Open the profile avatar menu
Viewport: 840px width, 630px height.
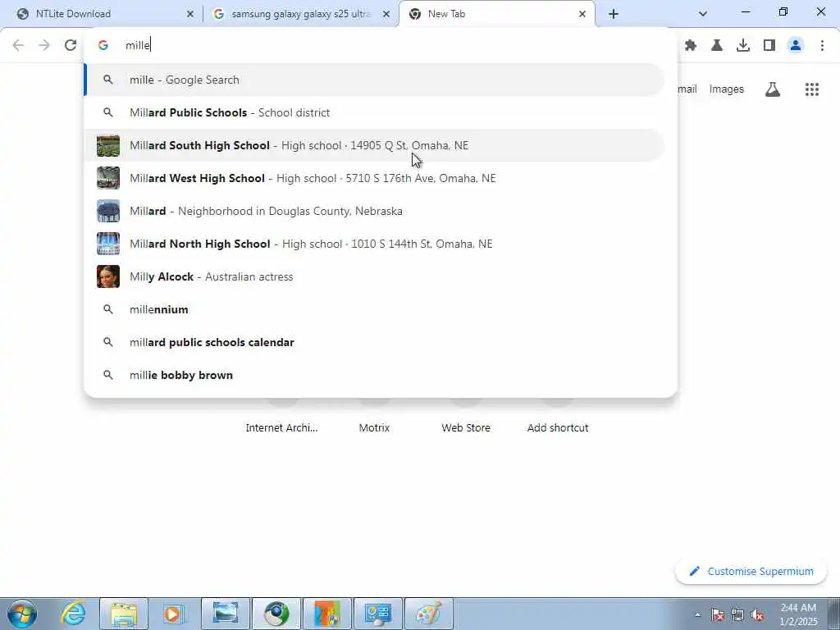796,46
